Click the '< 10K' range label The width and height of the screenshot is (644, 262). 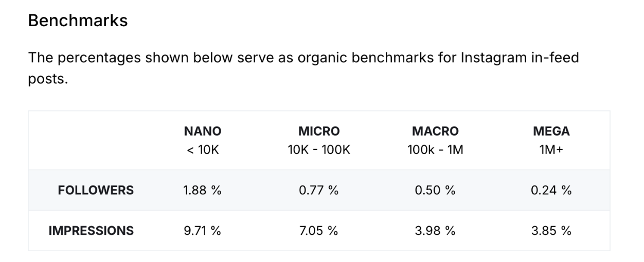click(203, 151)
